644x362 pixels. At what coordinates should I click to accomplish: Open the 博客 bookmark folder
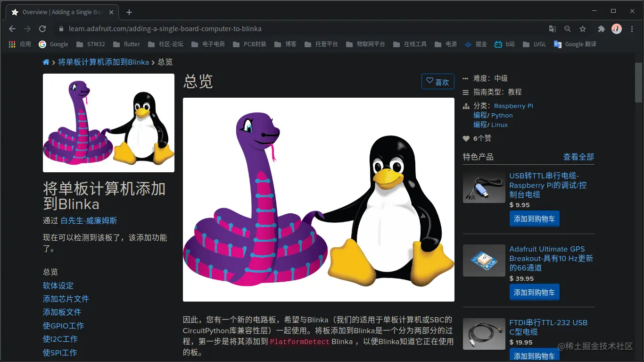(x=285, y=44)
